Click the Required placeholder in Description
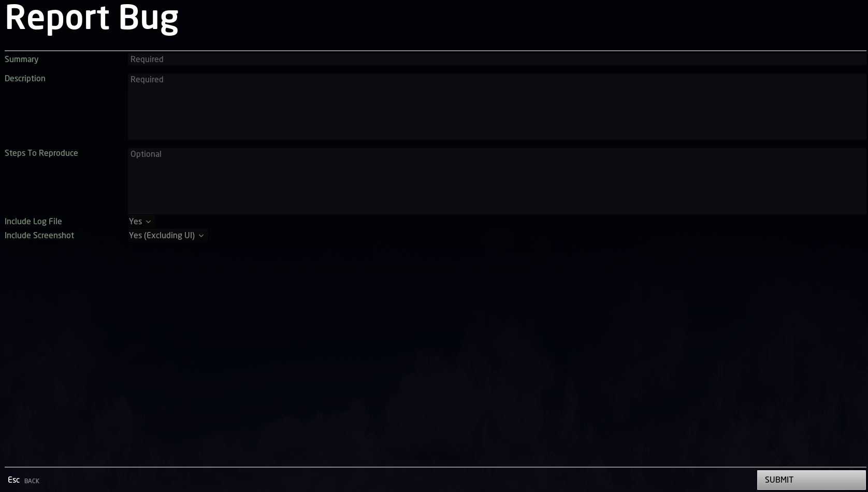 [x=147, y=80]
